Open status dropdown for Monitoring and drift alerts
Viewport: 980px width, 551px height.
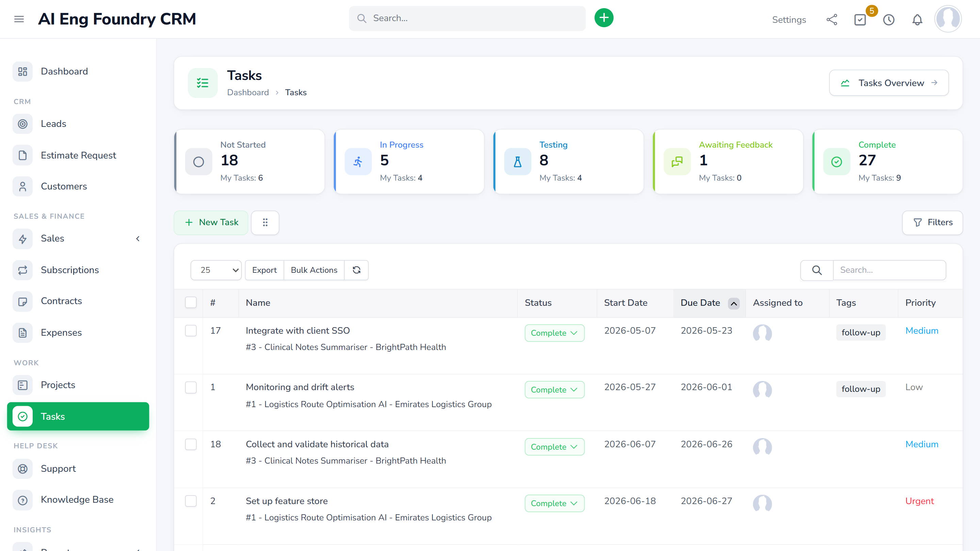coord(554,390)
